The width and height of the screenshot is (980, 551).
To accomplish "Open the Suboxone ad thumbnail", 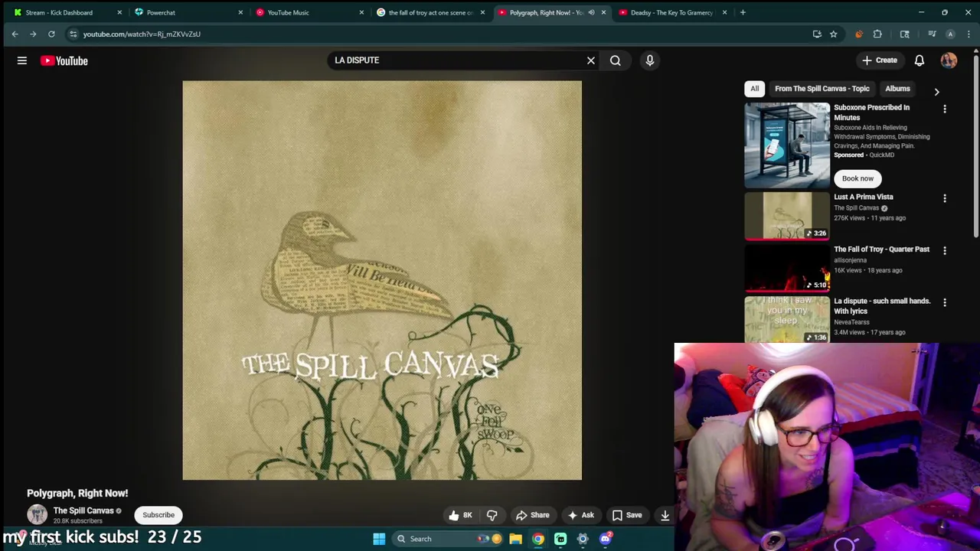I will (x=787, y=145).
